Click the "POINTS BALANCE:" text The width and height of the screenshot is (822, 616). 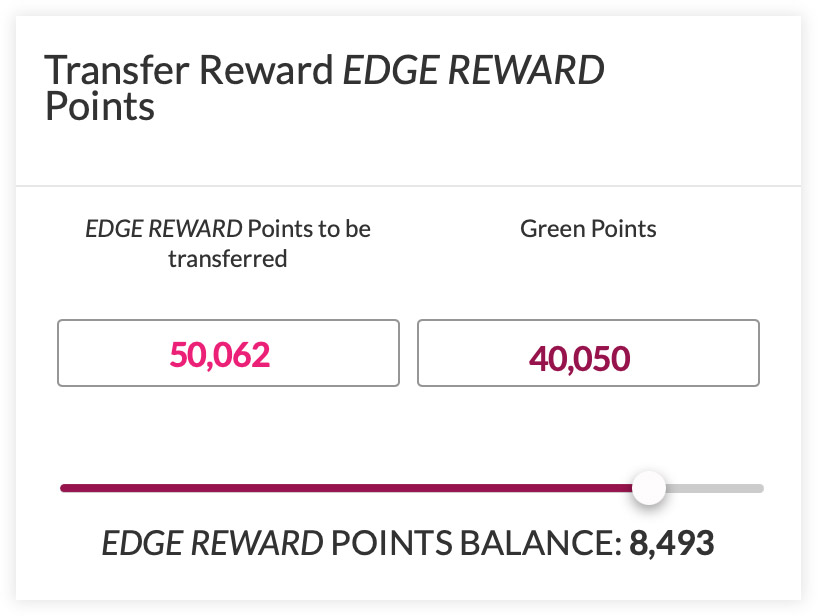point(476,543)
